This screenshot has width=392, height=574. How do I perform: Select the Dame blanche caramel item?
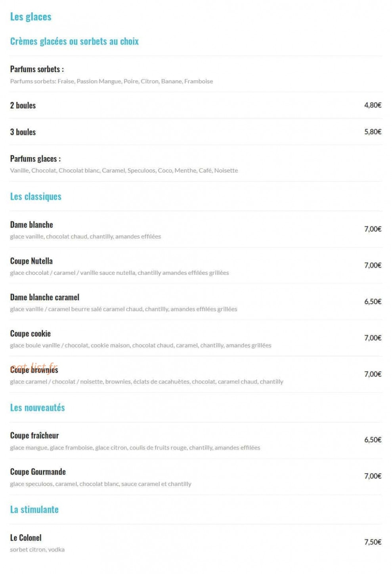point(45,297)
